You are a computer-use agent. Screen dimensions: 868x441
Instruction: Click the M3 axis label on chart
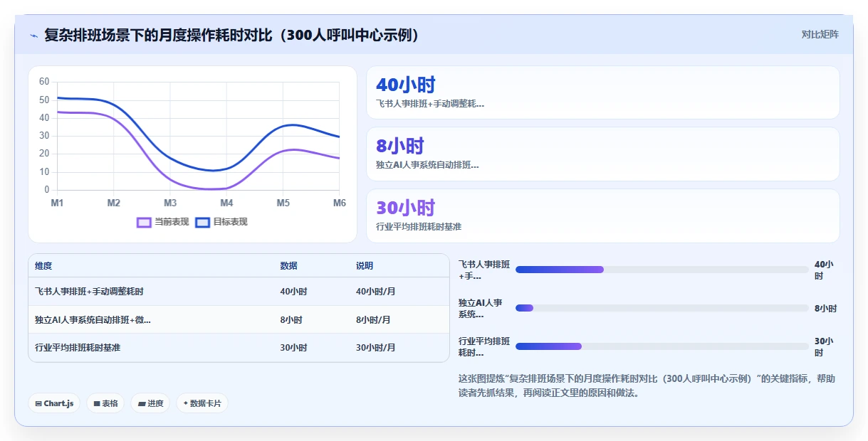[170, 203]
